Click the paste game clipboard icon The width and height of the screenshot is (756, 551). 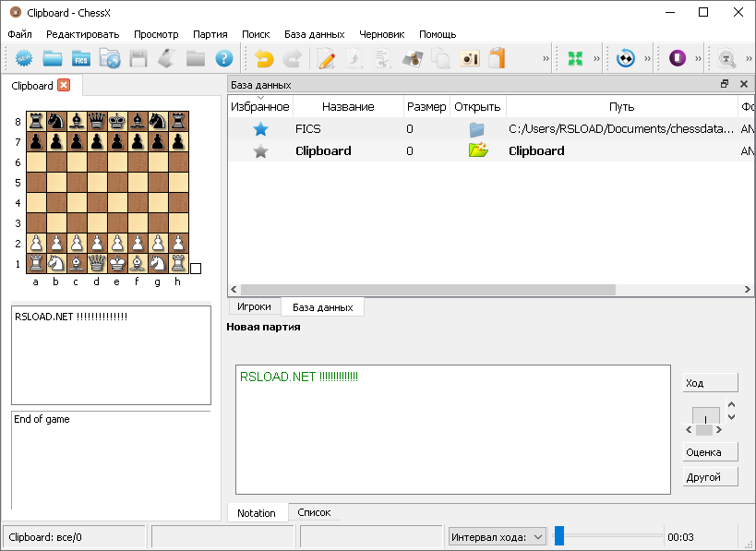[495, 59]
